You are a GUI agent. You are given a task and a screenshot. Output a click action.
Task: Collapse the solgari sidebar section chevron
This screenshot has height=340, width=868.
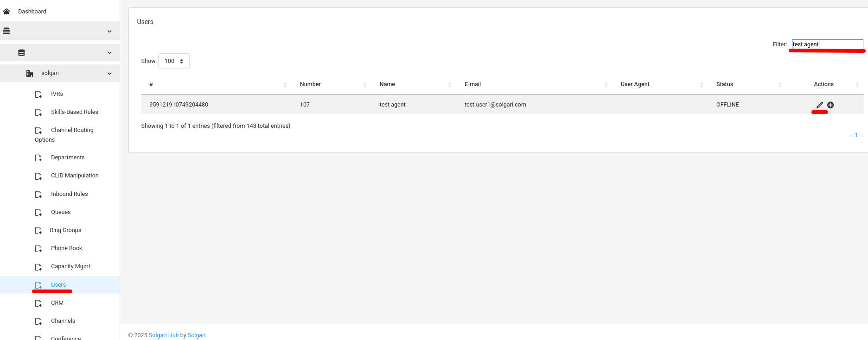(x=109, y=73)
